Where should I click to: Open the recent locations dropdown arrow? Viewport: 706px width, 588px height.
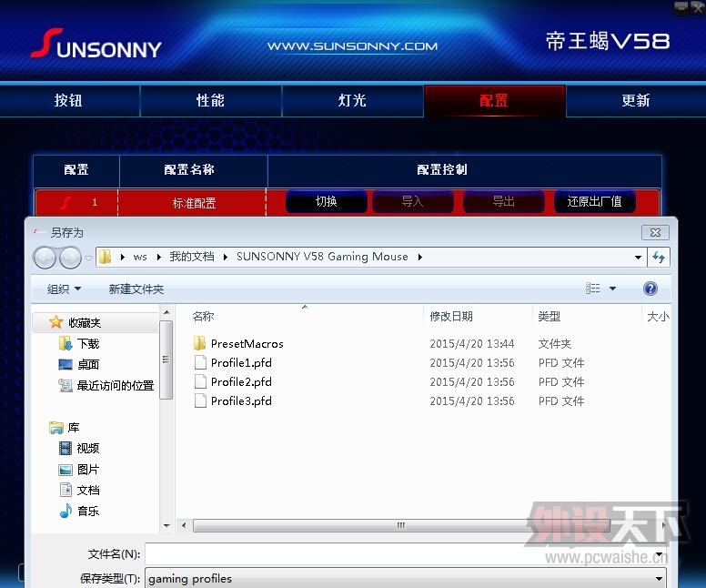pyautogui.click(x=88, y=259)
